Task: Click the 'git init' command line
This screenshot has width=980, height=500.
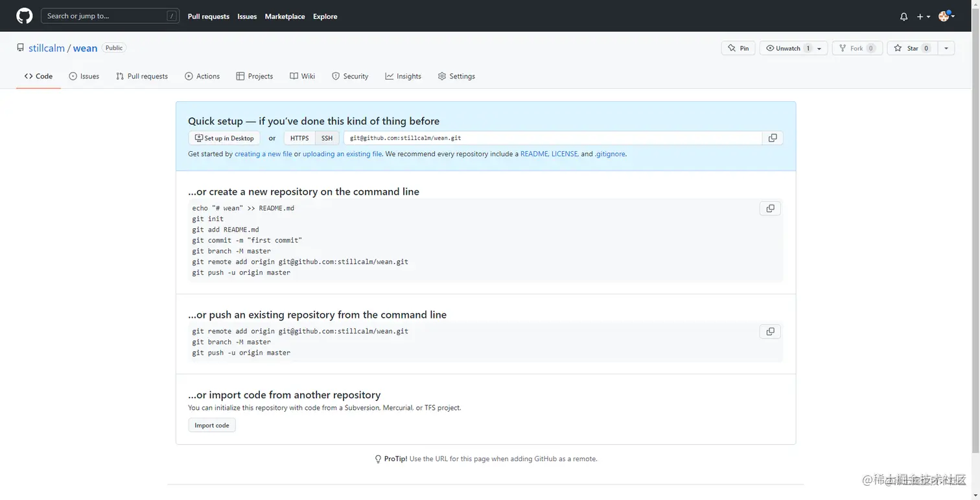Action: 208,219
